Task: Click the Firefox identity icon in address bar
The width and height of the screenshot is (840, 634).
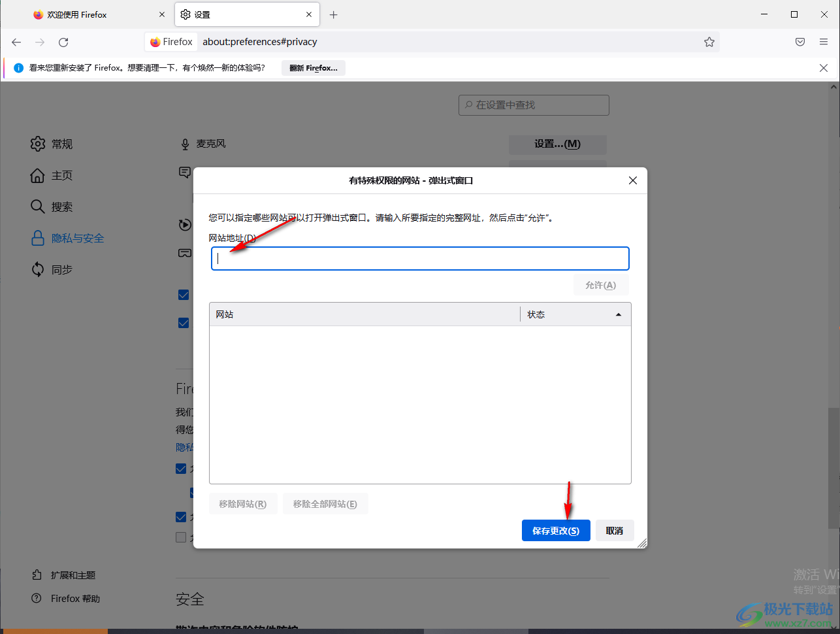Action: pyautogui.click(x=172, y=42)
